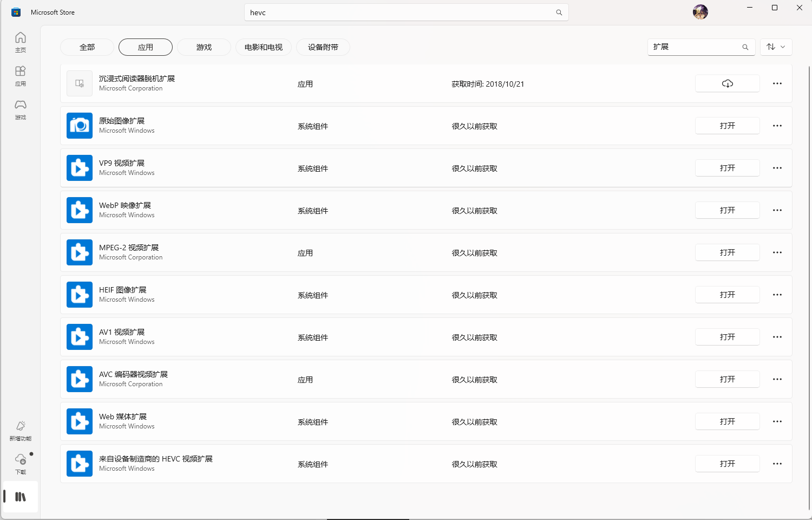812x520 pixels.
Task: Click the 来自设备制造商的 HEVC 视频扩展 title
Action: click(x=156, y=459)
